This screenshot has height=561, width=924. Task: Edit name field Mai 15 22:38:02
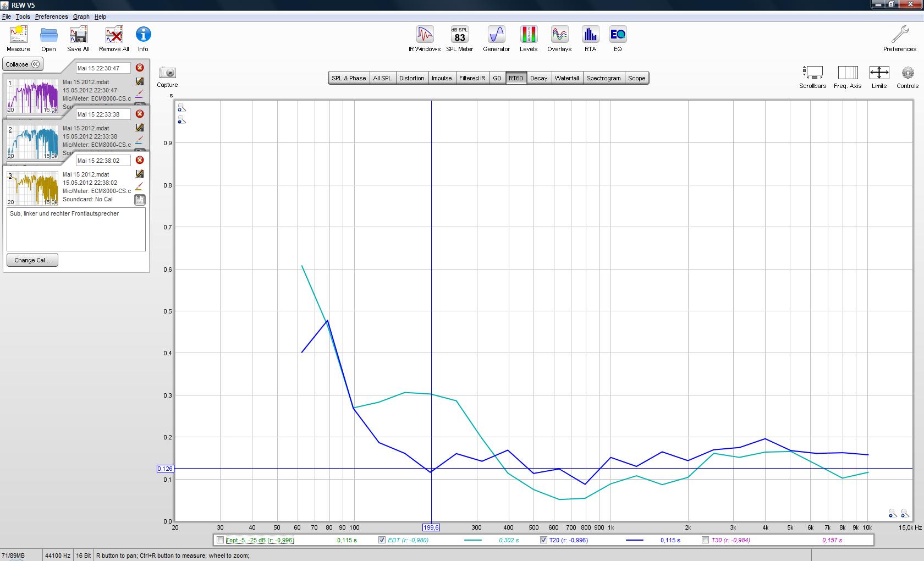tap(103, 161)
